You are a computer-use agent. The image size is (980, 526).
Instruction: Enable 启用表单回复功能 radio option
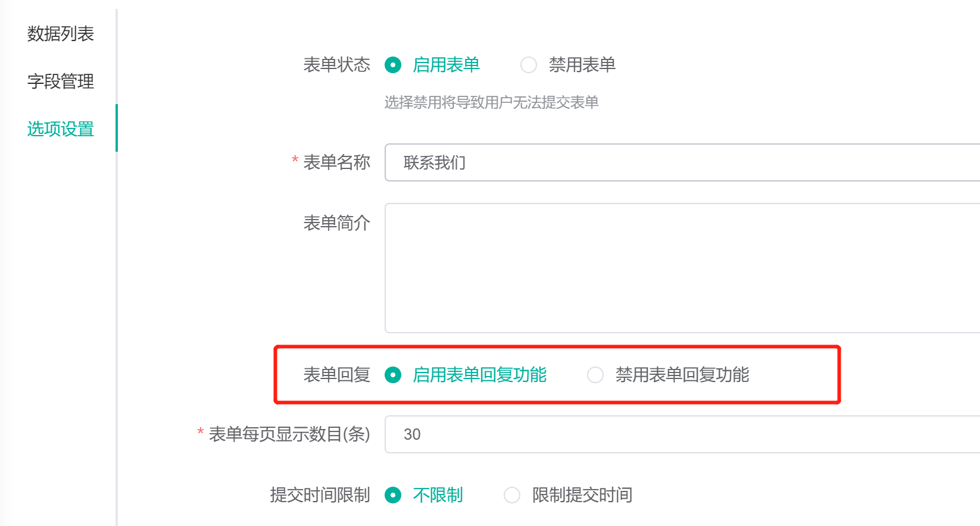tap(393, 375)
